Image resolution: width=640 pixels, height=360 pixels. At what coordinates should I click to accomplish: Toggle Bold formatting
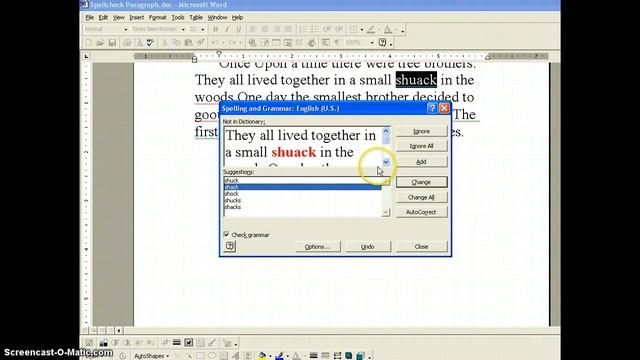(x=216, y=29)
